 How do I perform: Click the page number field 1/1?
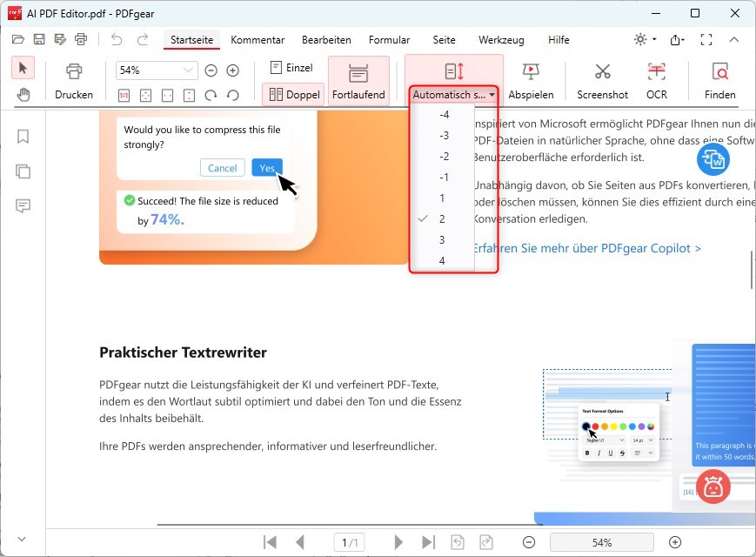pyautogui.click(x=350, y=542)
